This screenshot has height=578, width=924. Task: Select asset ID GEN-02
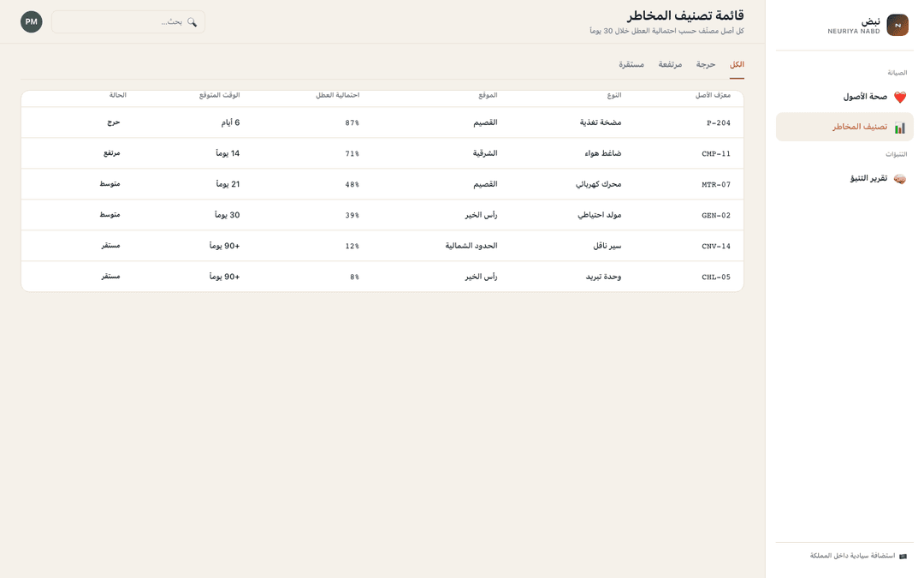point(716,215)
